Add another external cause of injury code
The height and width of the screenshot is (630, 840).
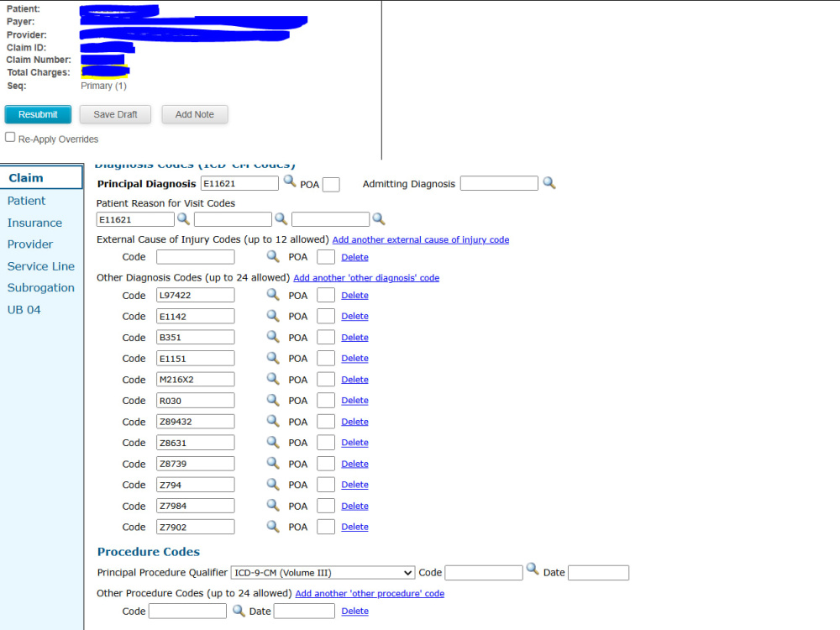[x=421, y=239]
